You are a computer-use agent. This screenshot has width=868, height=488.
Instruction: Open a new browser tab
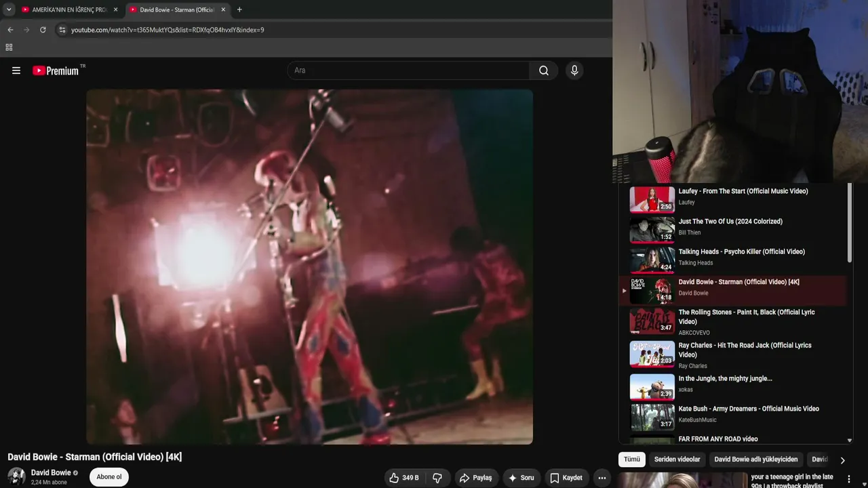(x=239, y=9)
